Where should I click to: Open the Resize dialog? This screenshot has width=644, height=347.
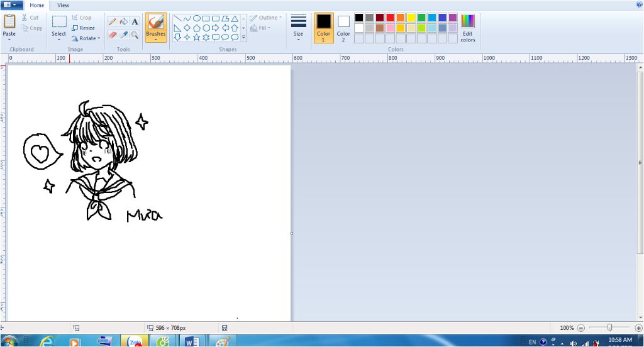click(84, 28)
